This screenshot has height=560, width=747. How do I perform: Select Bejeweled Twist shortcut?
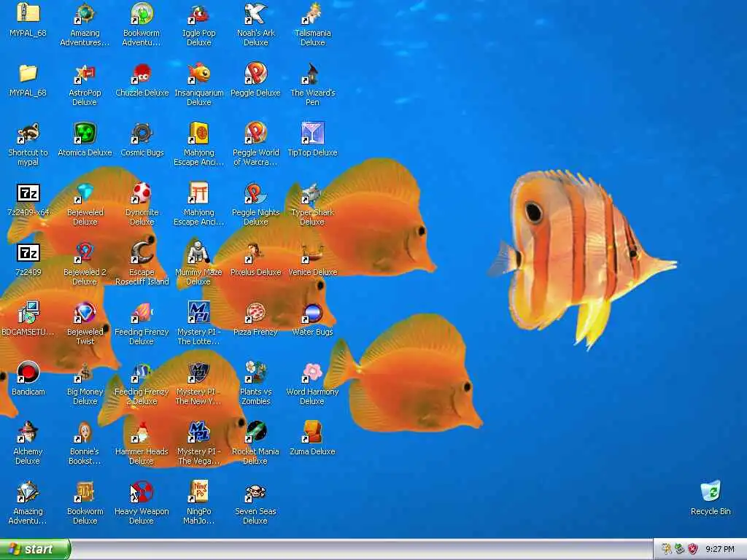coord(85,312)
